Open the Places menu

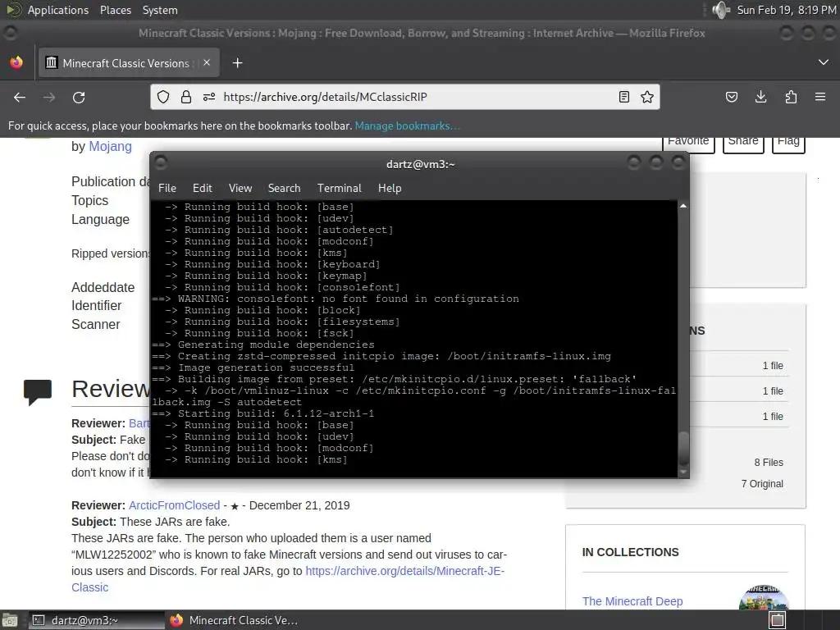(x=115, y=10)
